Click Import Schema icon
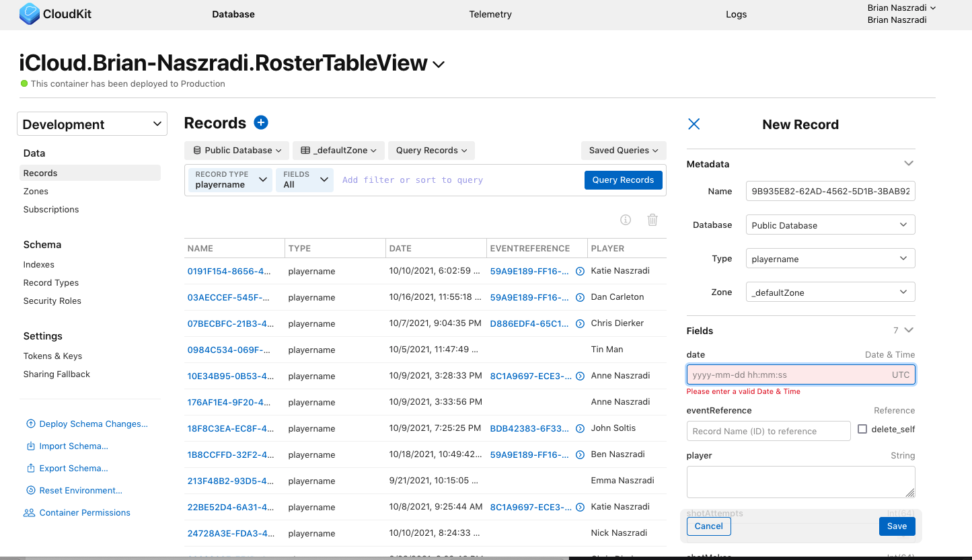Image resolution: width=972 pixels, height=560 pixels. 30,446
